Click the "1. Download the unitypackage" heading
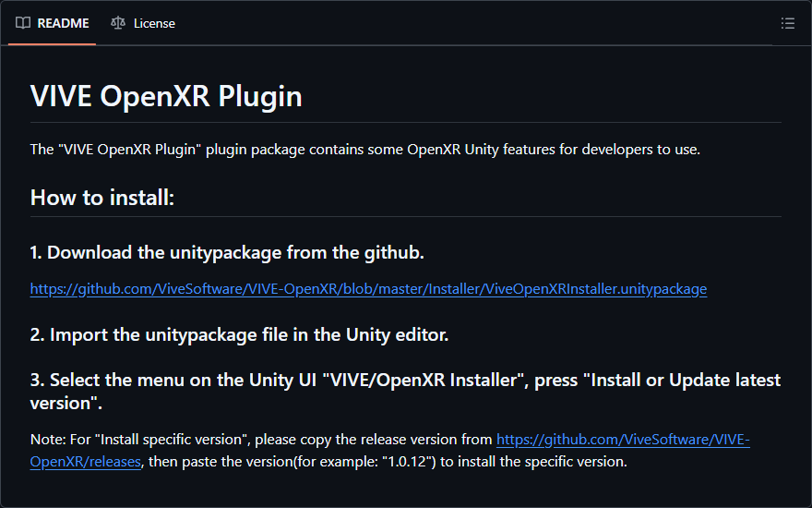812x508 pixels. click(227, 252)
